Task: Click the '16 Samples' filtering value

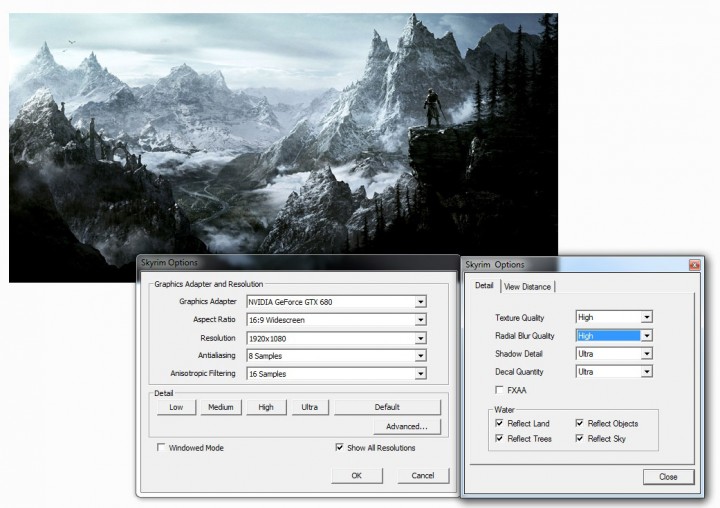Action: tap(267, 374)
